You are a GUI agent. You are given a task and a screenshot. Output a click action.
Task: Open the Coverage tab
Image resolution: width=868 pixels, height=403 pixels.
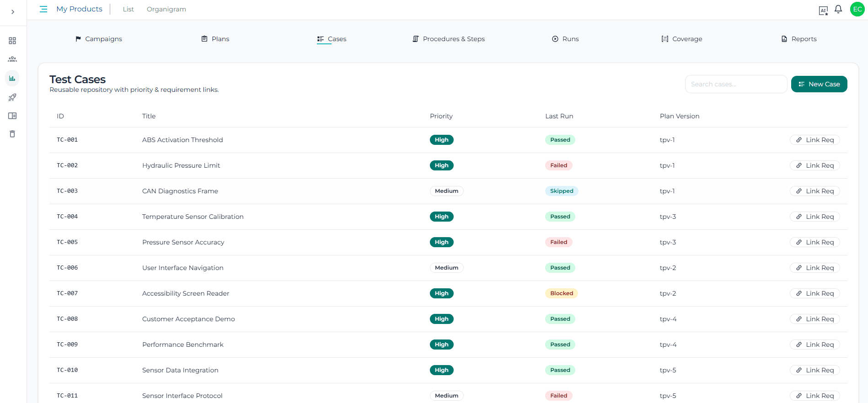681,39
